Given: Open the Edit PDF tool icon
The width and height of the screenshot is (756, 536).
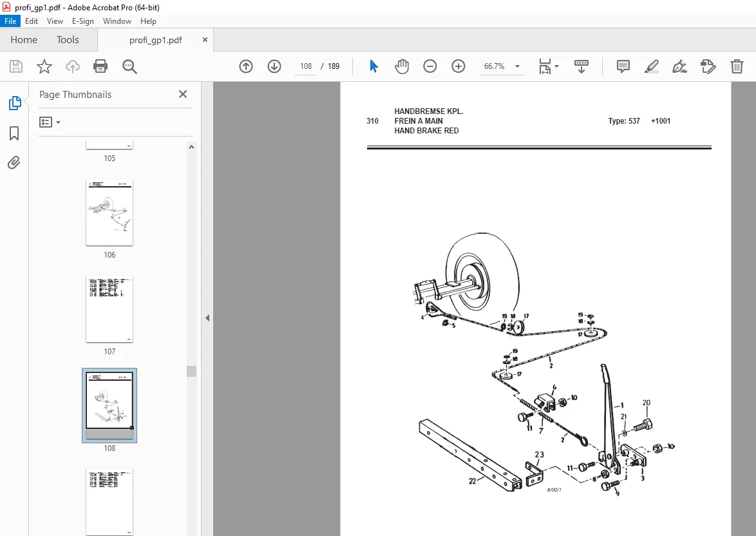Looking at the screenshot, I should pyautogui.click(x=708, y=66).
